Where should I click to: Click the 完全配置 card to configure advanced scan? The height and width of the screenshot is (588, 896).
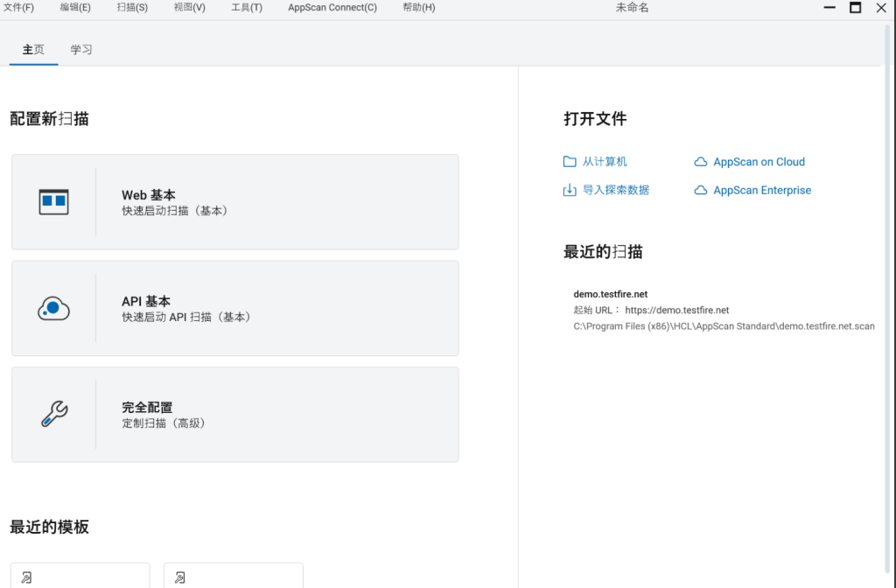click(234, 414)
